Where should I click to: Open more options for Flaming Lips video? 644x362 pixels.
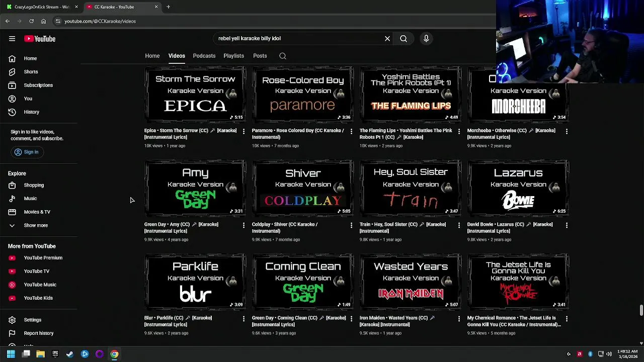pyautogui.click(x=459, y=131)
